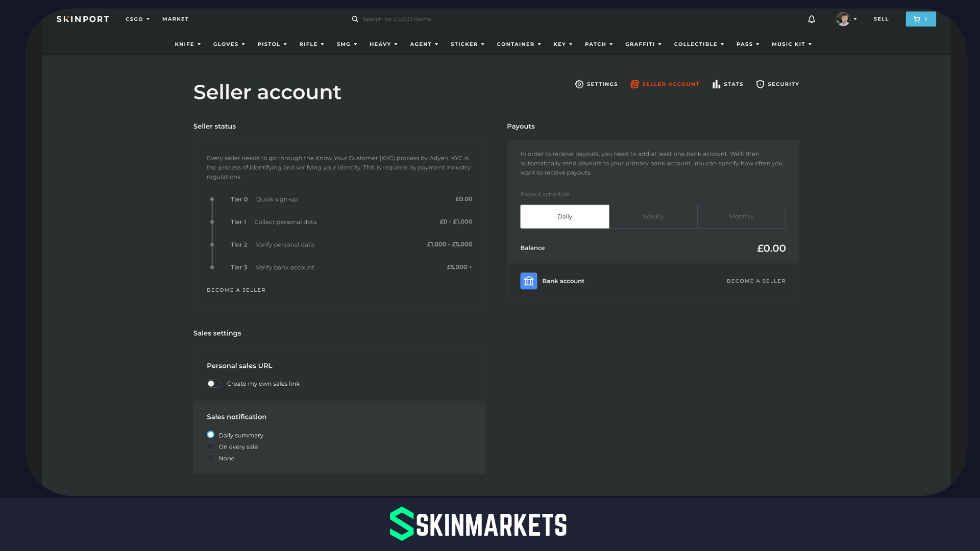Expand the CSGO game selector dropdown
Image resolution: width=980 pixels, height=551 pixels.
point(137,19)
